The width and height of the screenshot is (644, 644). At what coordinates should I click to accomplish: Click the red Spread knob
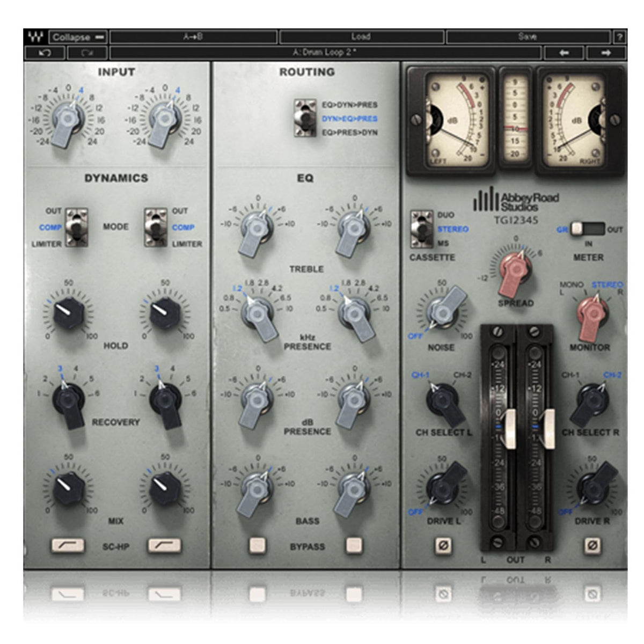515,273
